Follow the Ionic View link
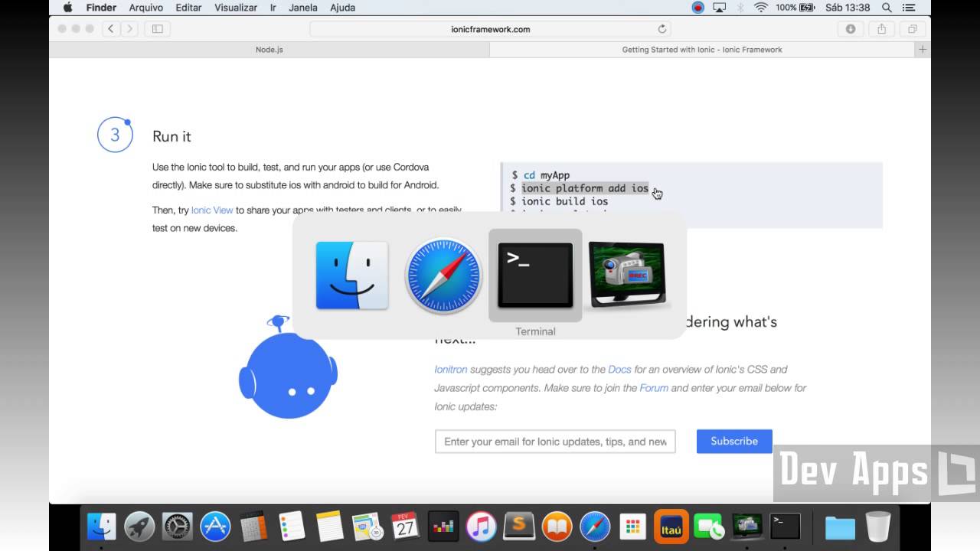 pos(212,210)
